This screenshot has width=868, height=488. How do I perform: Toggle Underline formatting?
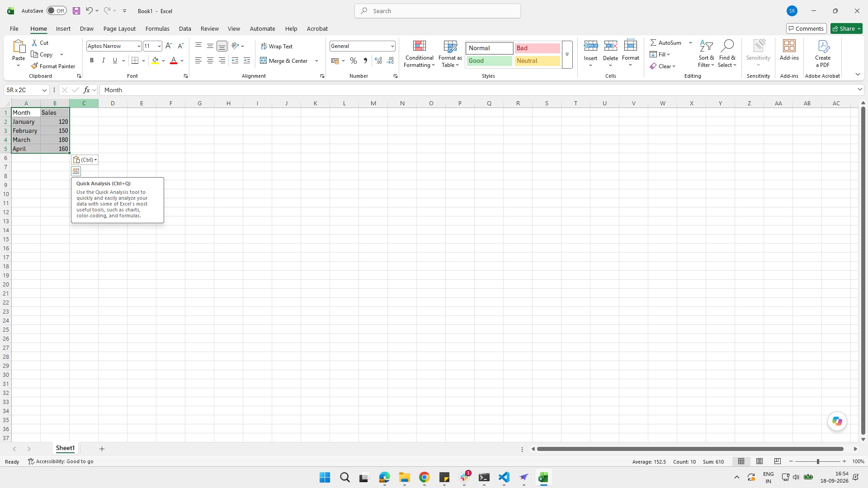click(x=115, y=61)
